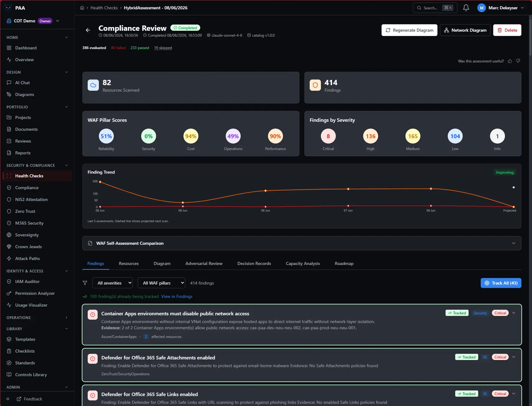This screenshot has width=532, height=406.
Task: Click the 16 skipped count
Action: point(163,48)
